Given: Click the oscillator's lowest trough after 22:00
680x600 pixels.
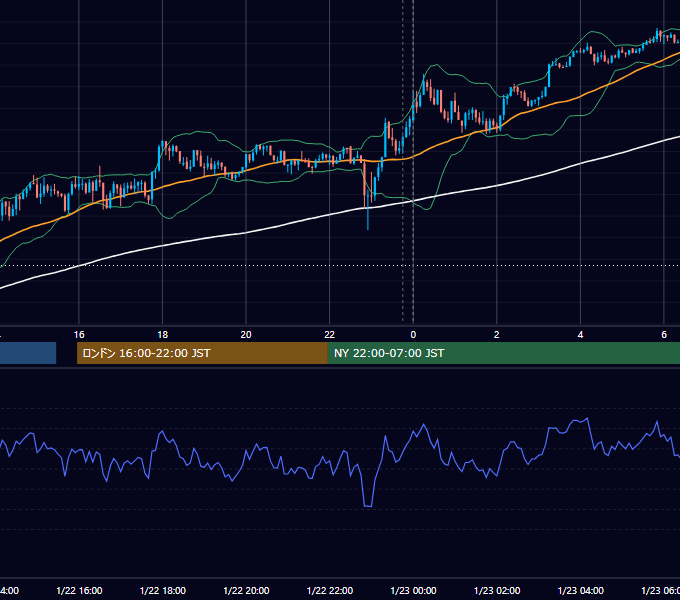Looking at the screenshot, I should [368, 505].
